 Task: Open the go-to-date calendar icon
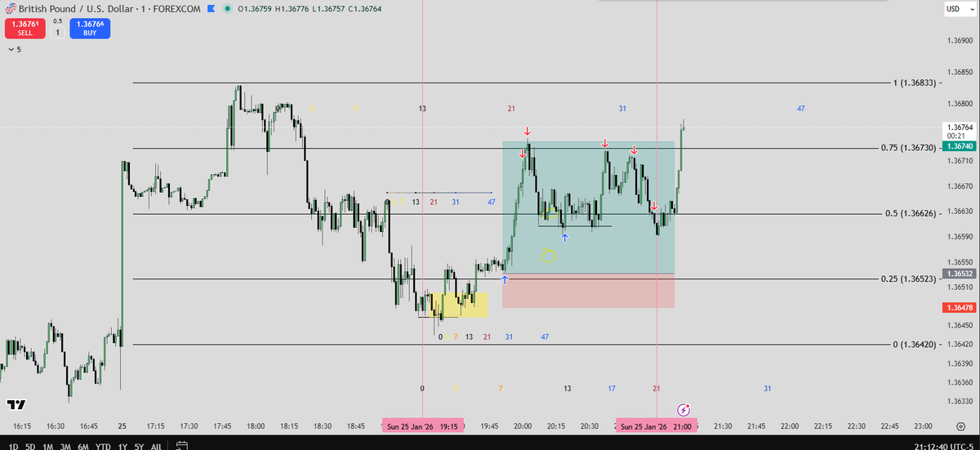click(182, 446)
